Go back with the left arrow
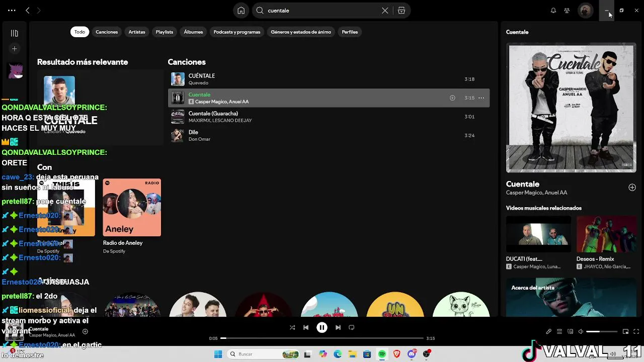The width and height of the screenshot is (644, 362). 28,10
